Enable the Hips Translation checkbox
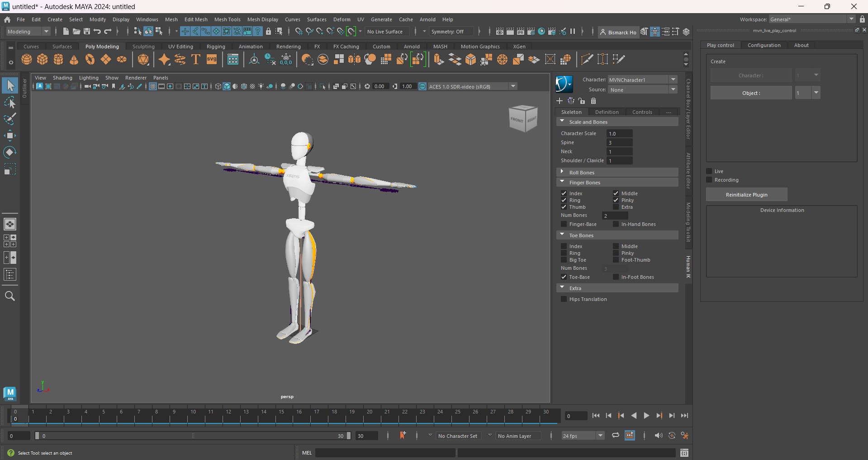Image resolution: width=868 pixels, height=460 pixels. coord(564,299)
